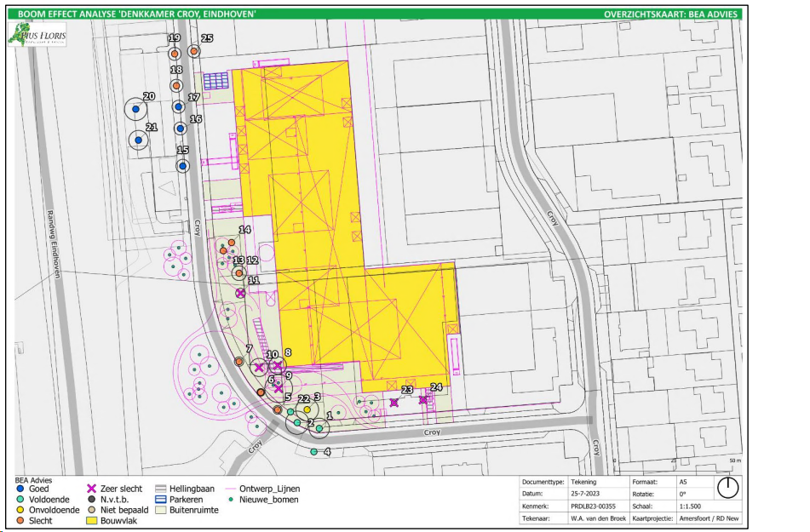Click the blue tree marker 16
Viewport: 810px width, 532px height.
pyautogui.click(x=180, y=128)
